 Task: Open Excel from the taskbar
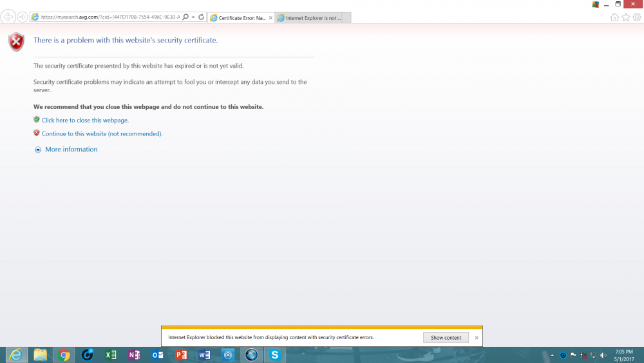(x=111, y=355)
